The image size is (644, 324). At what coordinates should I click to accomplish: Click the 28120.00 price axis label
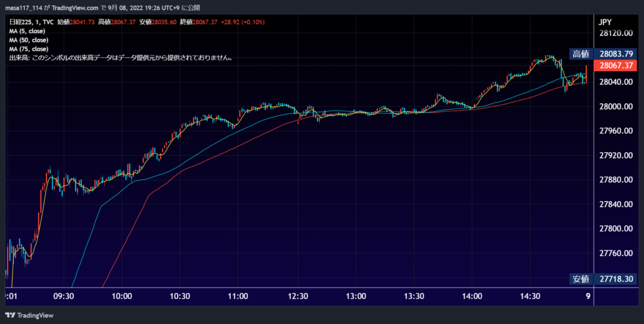[x=616, y=33]
